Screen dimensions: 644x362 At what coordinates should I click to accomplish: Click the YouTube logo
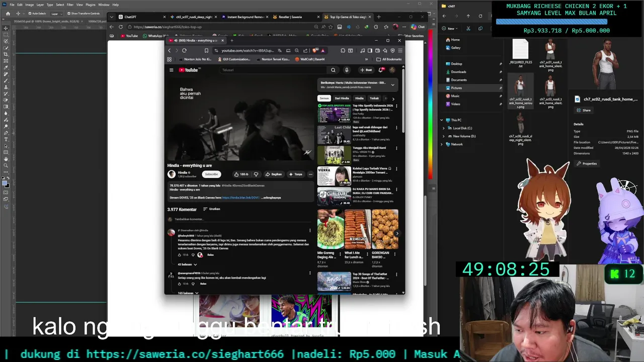(188, 70)
